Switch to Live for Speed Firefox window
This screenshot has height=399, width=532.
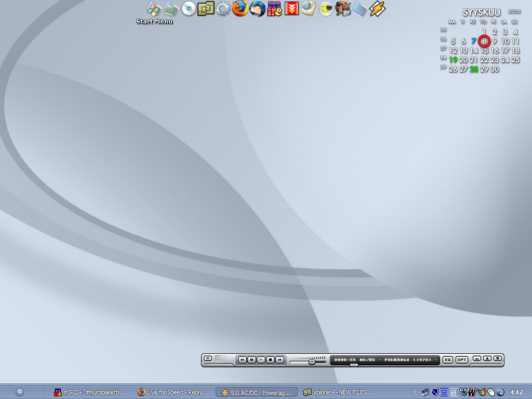click(x=172, y=392)
